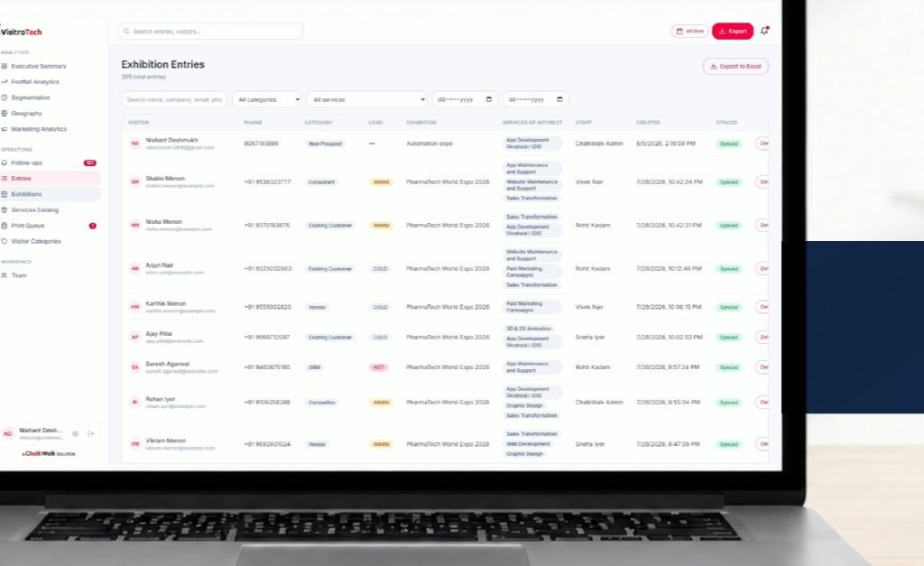
Task: Click created time 8/5/2026, 2:19:59 PM
Action: (665, 144)
